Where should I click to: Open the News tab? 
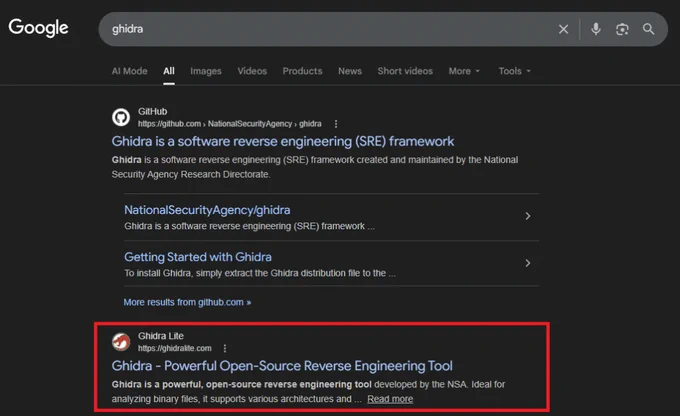point(350,71)
